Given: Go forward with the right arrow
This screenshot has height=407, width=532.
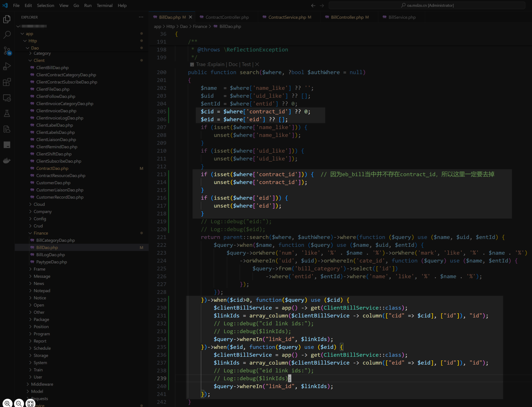Looking at the screenshot, I should 322,5.
